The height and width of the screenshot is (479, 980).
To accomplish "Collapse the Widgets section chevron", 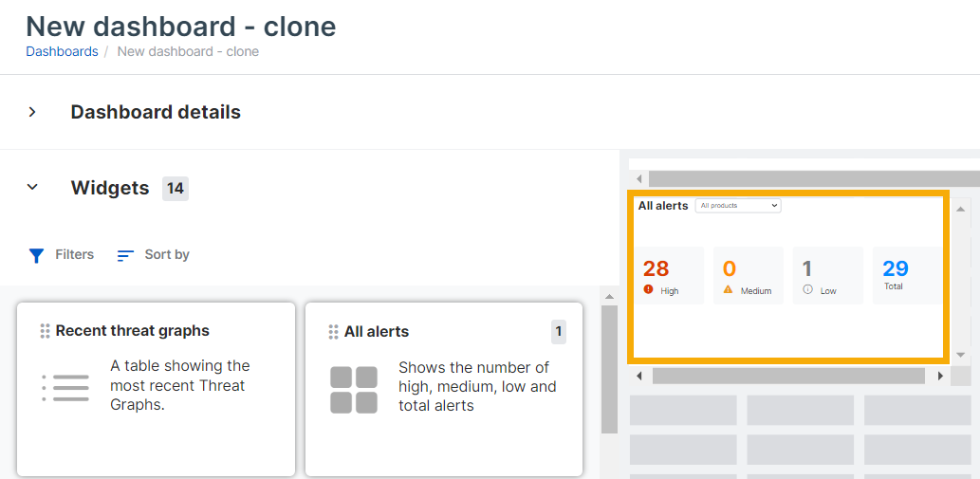I will point(32,188).
